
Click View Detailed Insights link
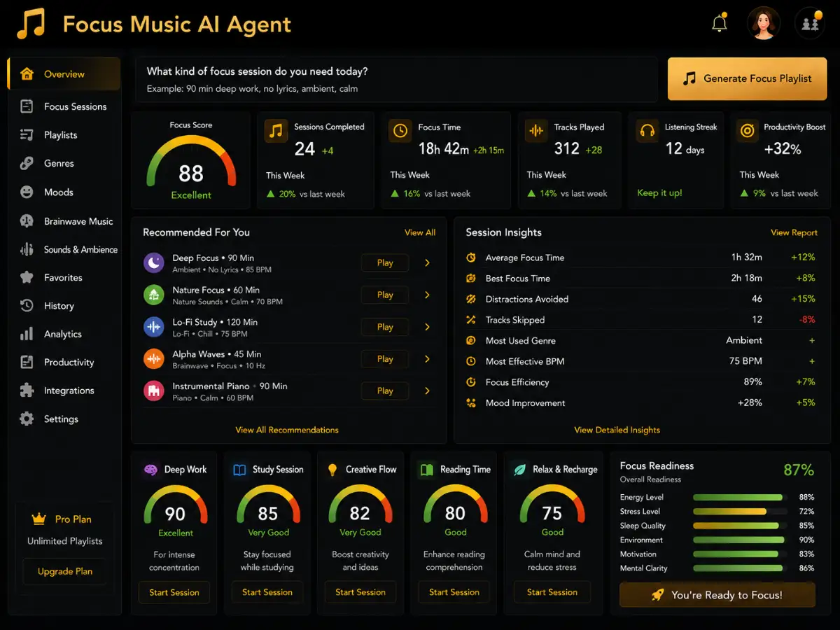[617, 430]
